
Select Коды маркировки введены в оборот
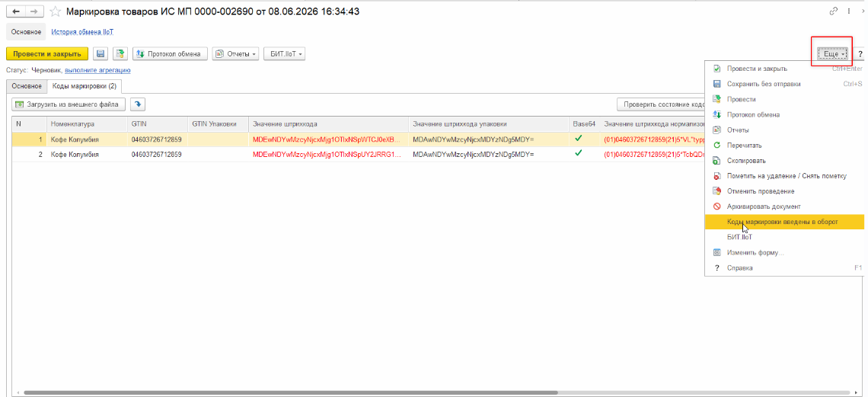point(783,222)
